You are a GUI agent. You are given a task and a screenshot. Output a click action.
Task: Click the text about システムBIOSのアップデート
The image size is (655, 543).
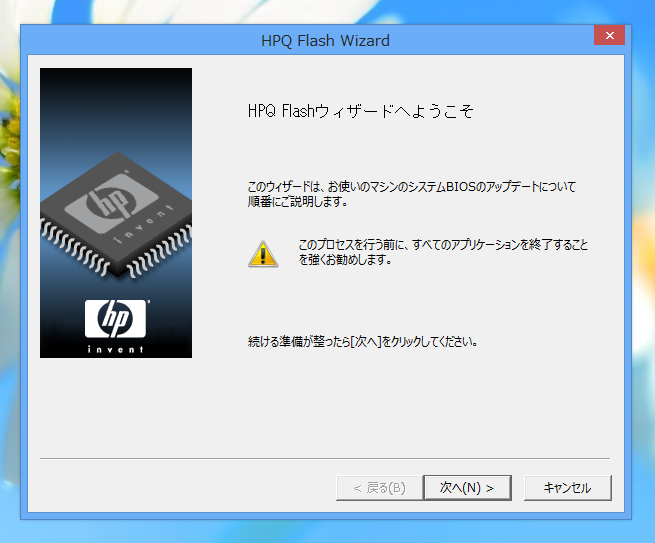[411, 194]
